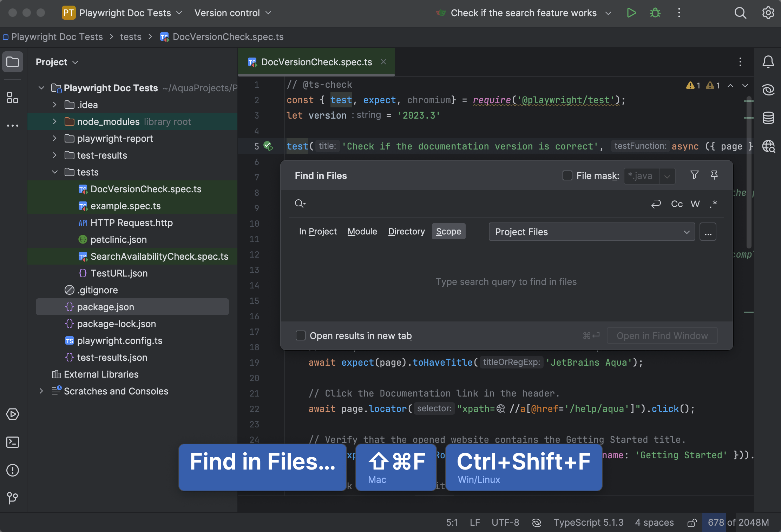Click the filter icon in Find in Files

coord(694,175)
